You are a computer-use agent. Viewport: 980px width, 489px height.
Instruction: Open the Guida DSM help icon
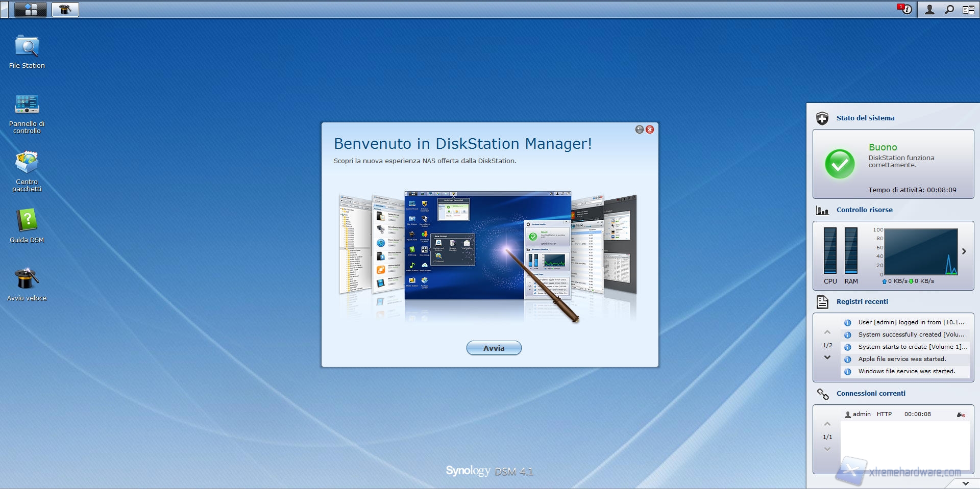(27, 221)
